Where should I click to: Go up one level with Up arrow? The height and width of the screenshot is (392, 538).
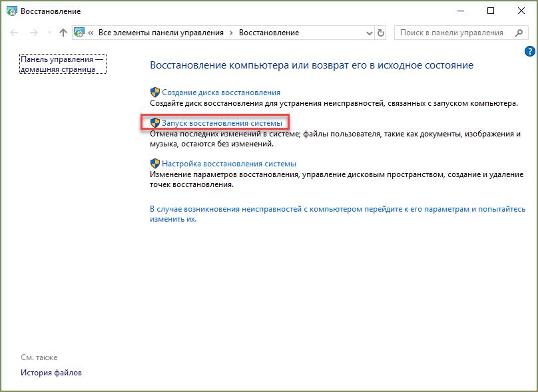point(63,33)
